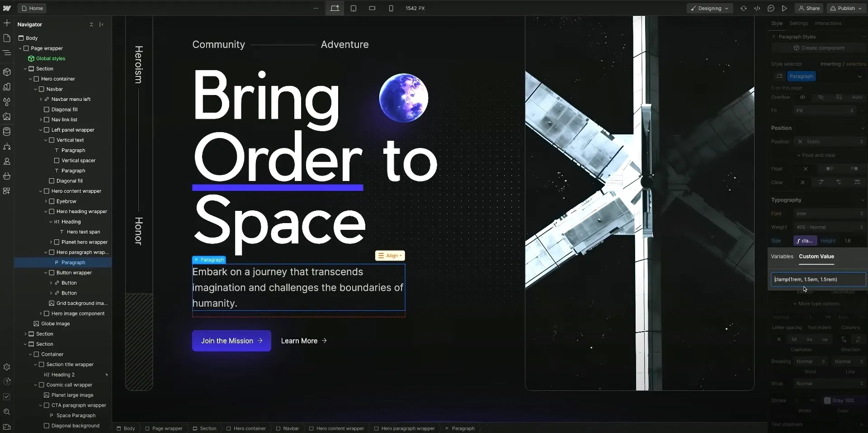
Task: Open the Users account icon
Action: 7,161
